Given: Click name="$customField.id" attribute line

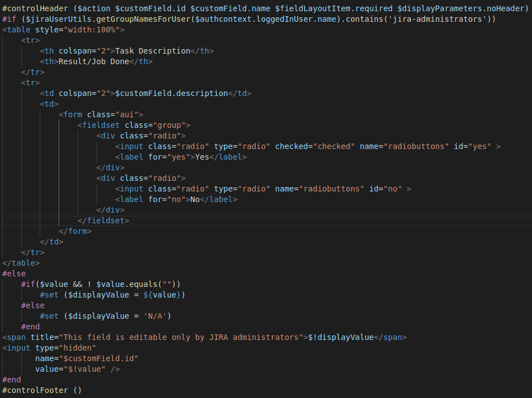Looking at the screenshot, I should click(x=87, y=358).
